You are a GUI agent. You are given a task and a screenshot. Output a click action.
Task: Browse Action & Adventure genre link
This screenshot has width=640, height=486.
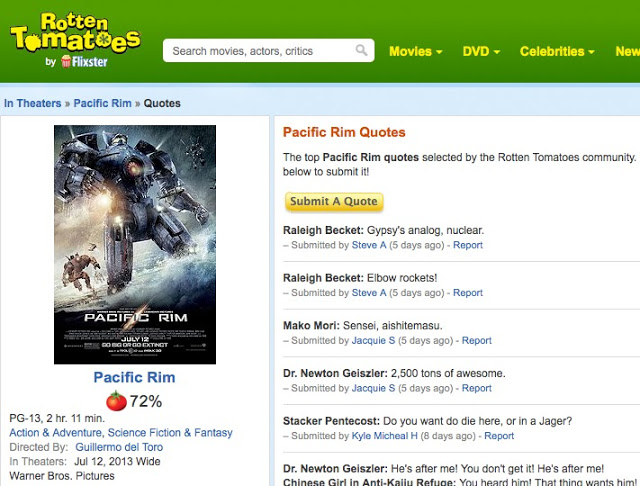tap(60, 433)
